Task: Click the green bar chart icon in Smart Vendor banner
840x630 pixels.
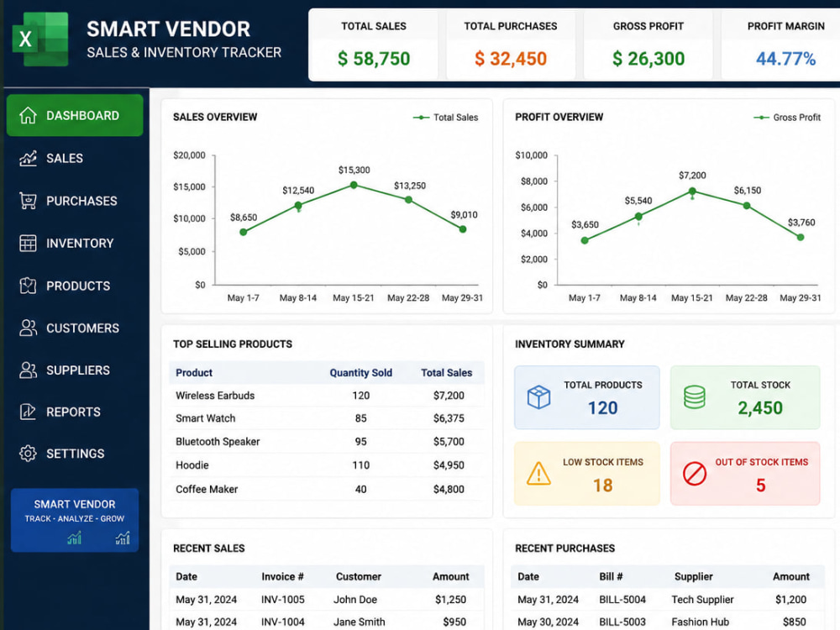Action: (x=75, y=538)
